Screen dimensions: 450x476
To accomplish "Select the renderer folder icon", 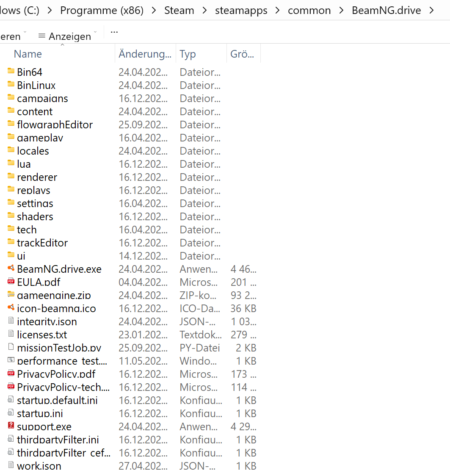I will point(11,176).
